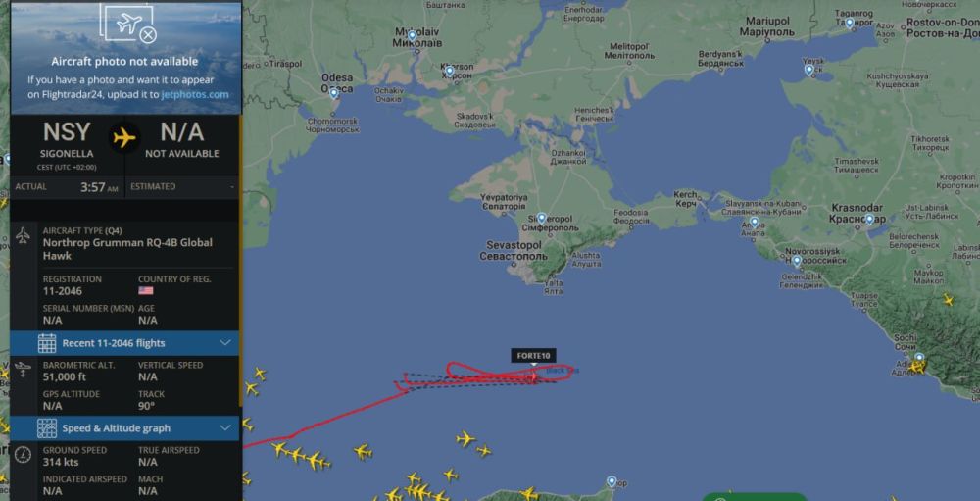Viewport: 980px width, 501px height.
Task: Click the aircraft photo unavailable placeholder icon
Action: coord(128,24)
